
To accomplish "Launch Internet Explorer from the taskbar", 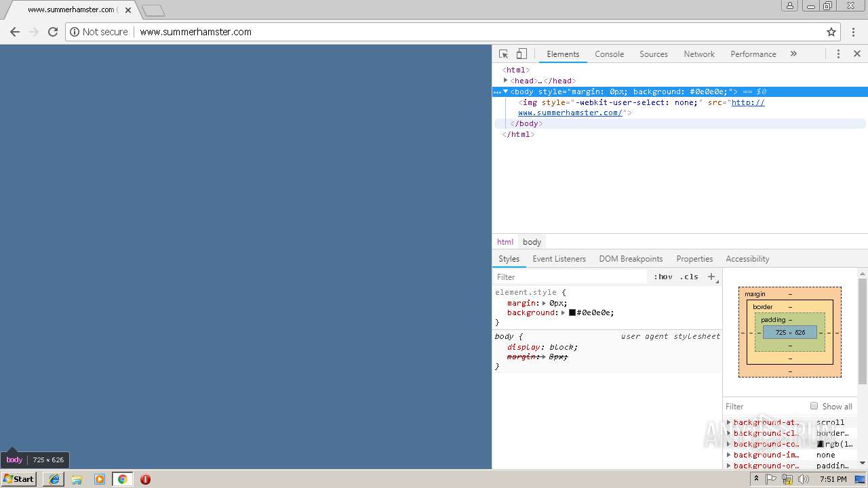I will click(x=54, y=479).
